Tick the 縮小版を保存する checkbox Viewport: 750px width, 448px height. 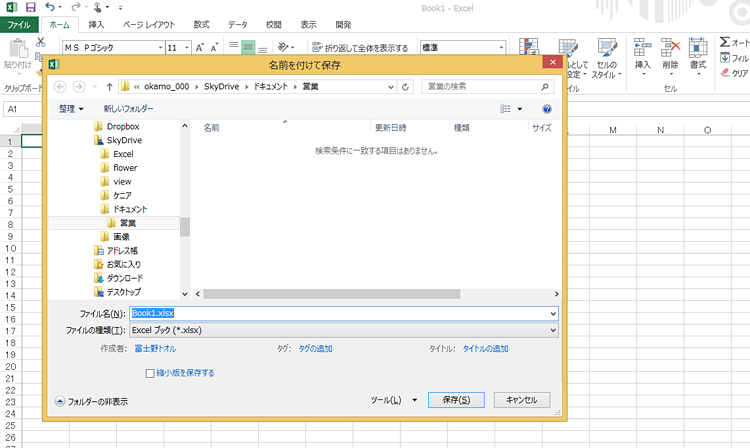click(150, 373)
